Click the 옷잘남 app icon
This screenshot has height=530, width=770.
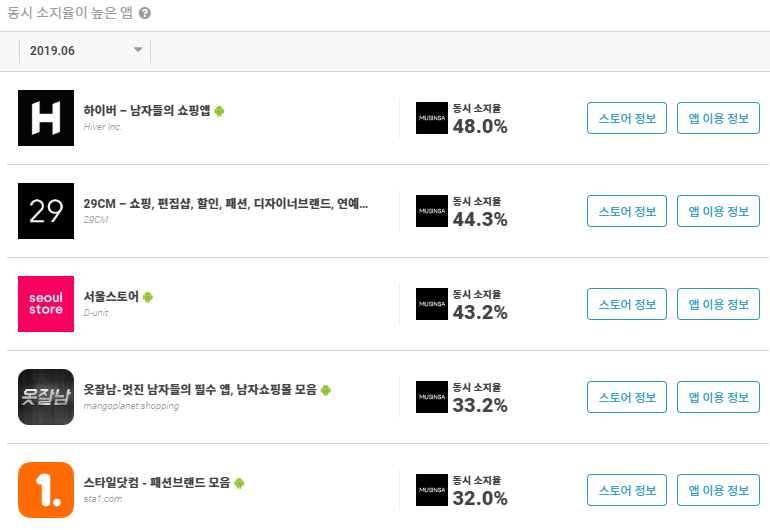point(46,397)
